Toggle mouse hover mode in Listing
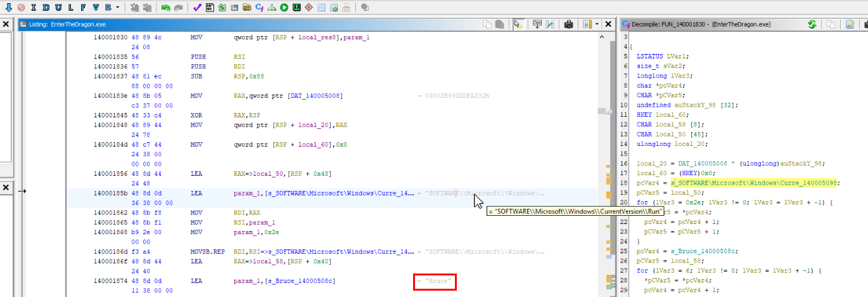This screenshot has height=297, width=868. tap(518, 24)
